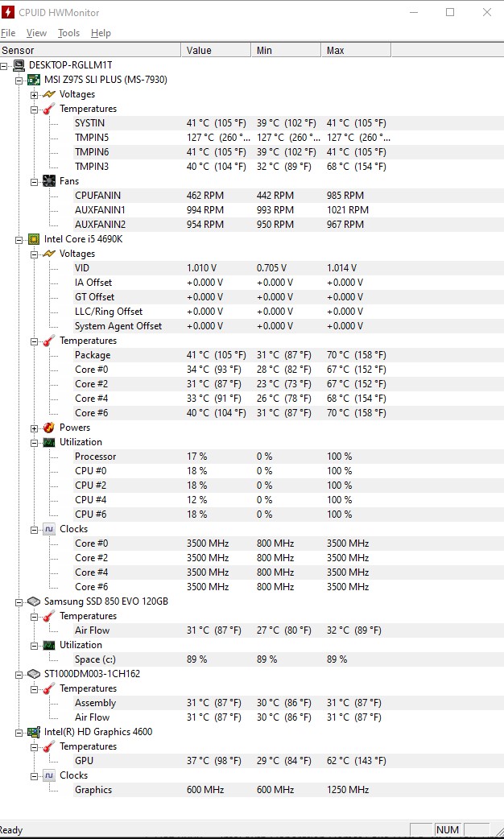504x839 pixels.
Task: Click the DESKTOP-RGLLM1T computer icon
Action: [x=19, y=65]
